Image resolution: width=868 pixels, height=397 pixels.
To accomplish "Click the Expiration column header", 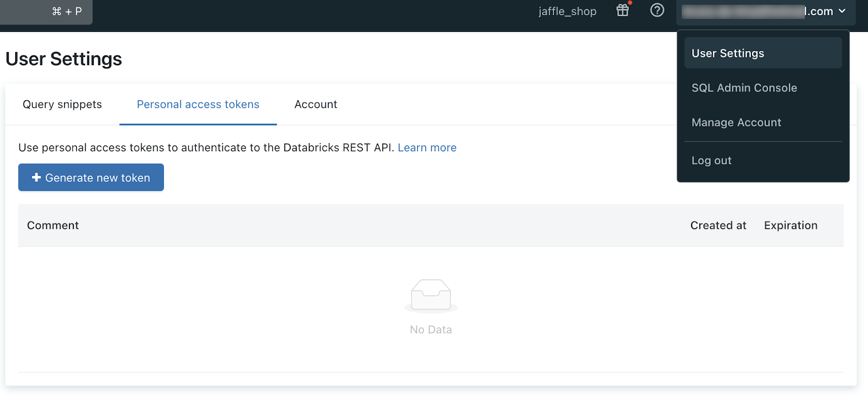I will (x=790, y=226).
